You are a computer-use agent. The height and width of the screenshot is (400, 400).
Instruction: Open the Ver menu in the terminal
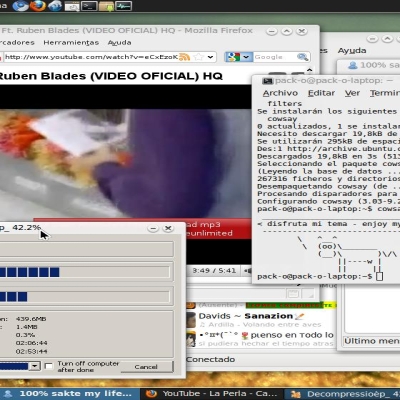[352, 93]
